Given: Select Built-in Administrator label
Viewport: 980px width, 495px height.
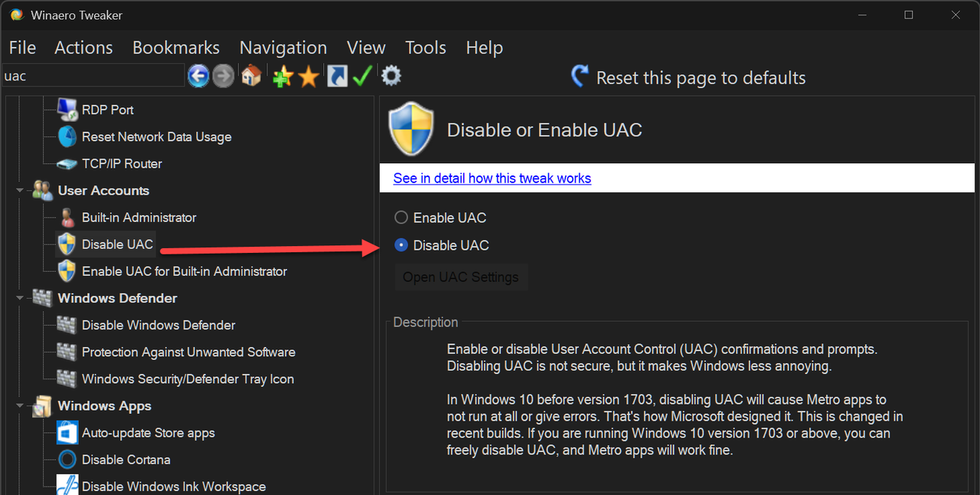Looking at the screenshot, I should pos(139,218).
